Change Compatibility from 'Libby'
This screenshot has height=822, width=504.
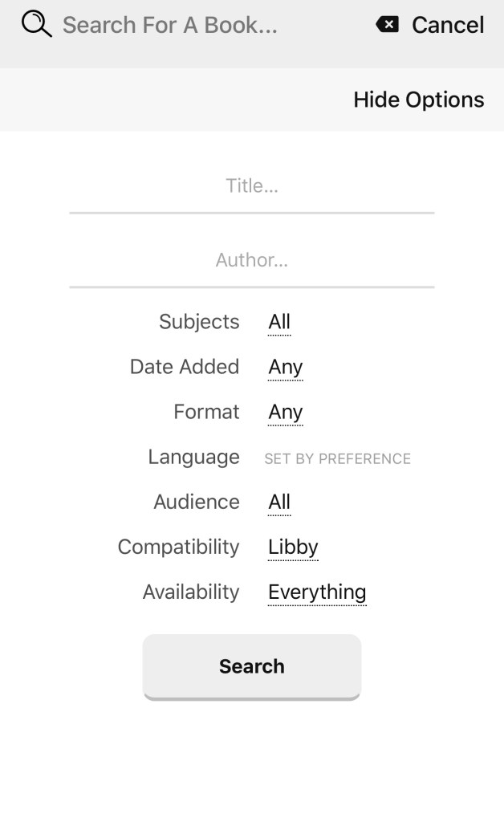[293, 547]
